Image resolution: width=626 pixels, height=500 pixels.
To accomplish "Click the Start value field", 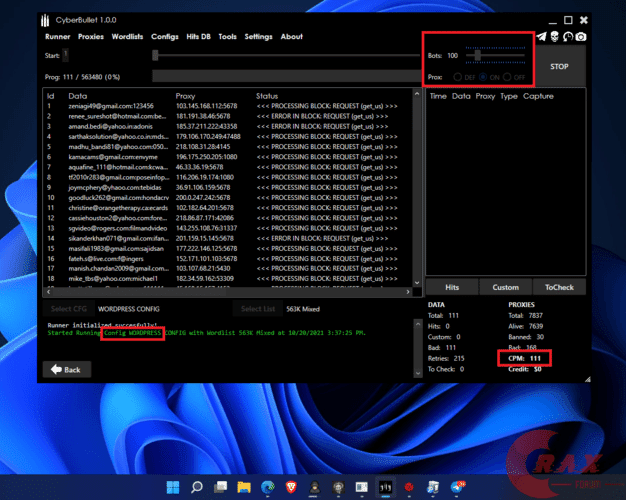I will tap(65, 55).
